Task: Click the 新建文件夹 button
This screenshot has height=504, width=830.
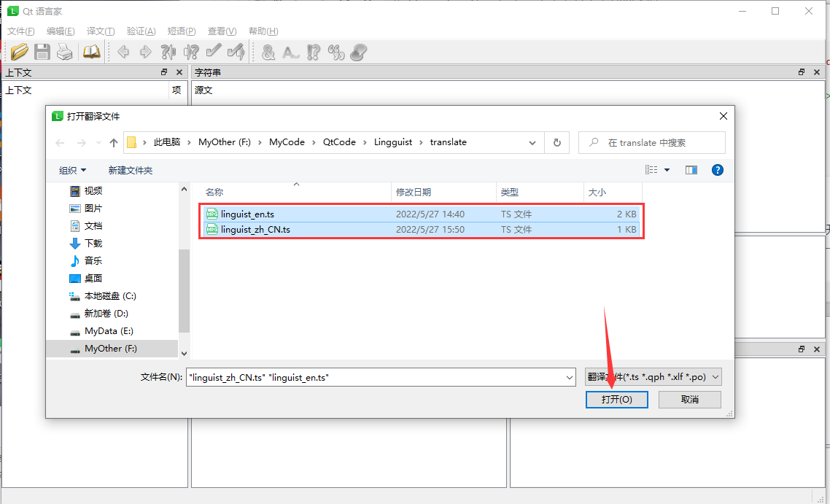Action: click(131, 170)
